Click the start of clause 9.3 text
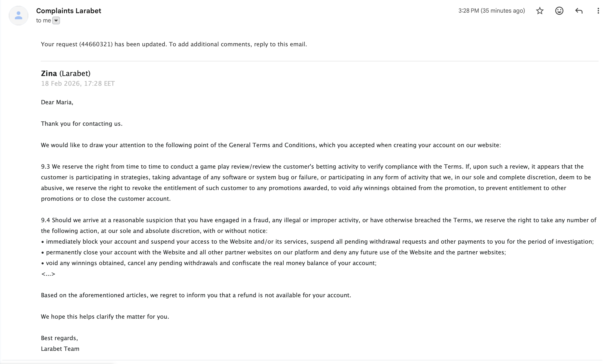This screenshot has height=364, width=612. click(x=45, y=167)
